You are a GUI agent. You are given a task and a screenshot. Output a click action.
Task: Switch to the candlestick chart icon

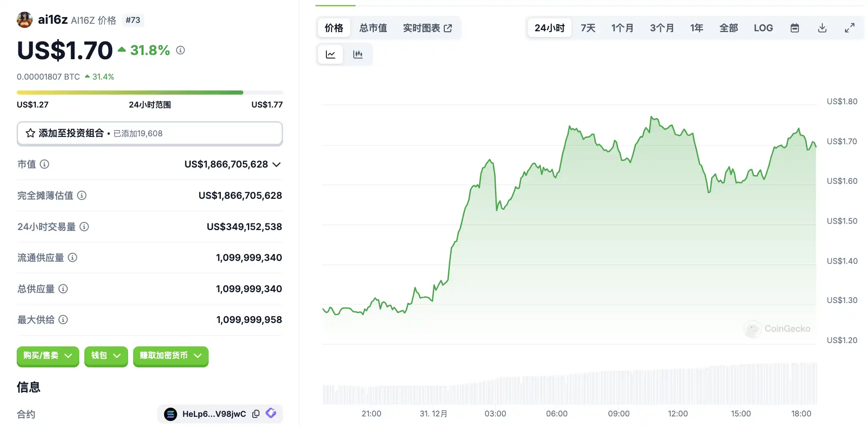tap(358, 55)
